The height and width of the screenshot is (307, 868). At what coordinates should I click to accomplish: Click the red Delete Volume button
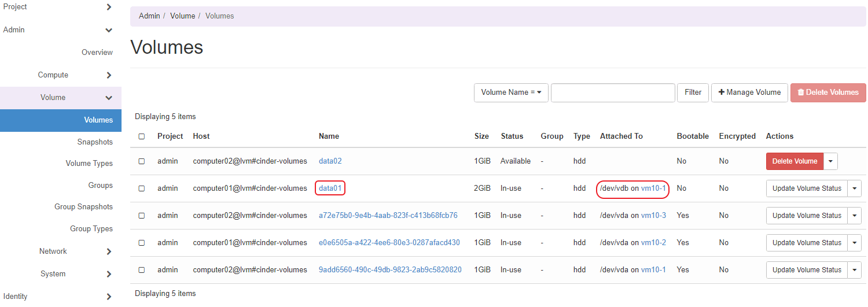(794, 161)
